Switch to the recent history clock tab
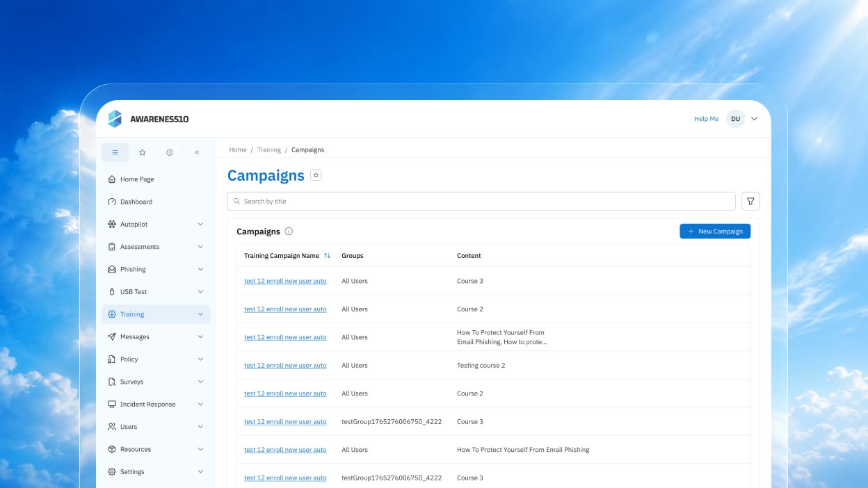Screen dimensions: 868x488 (170, 152)
